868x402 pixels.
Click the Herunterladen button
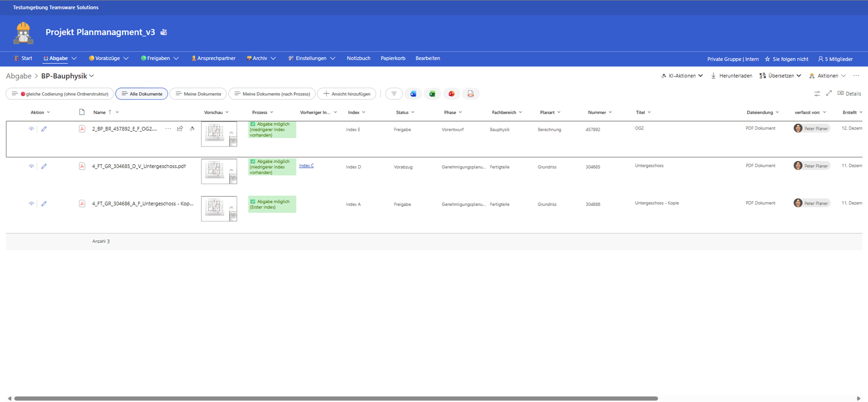coord(731,76)
